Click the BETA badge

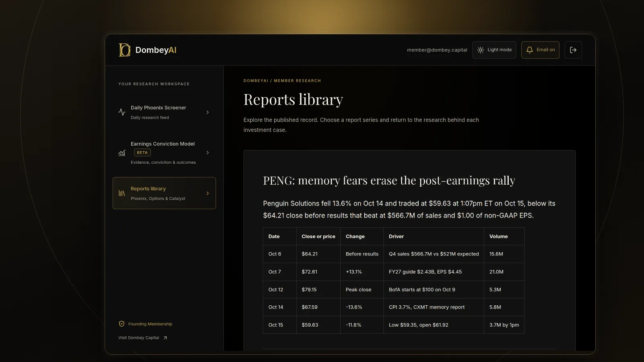click(142, 152)
